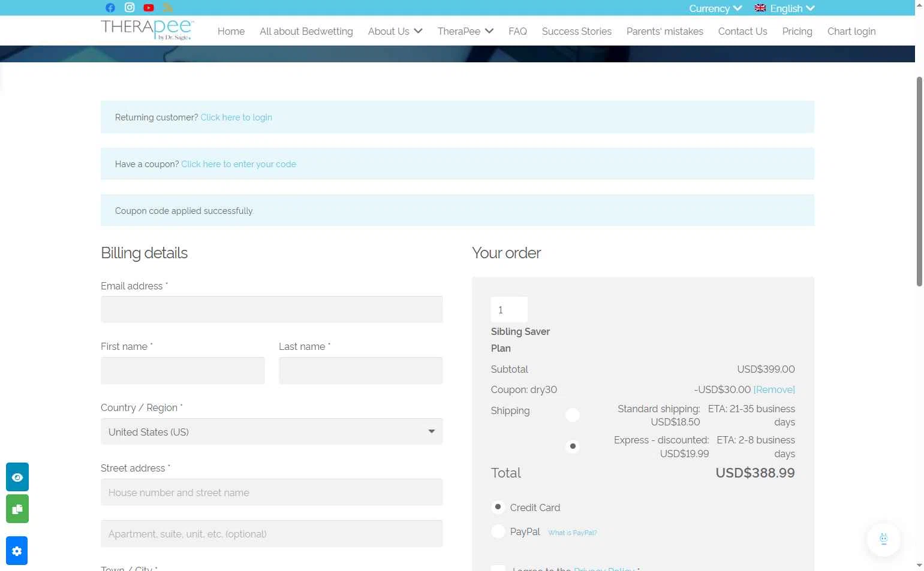Go to Home page
The width and height of the screenshot is (924, 571).
[231, 31]
